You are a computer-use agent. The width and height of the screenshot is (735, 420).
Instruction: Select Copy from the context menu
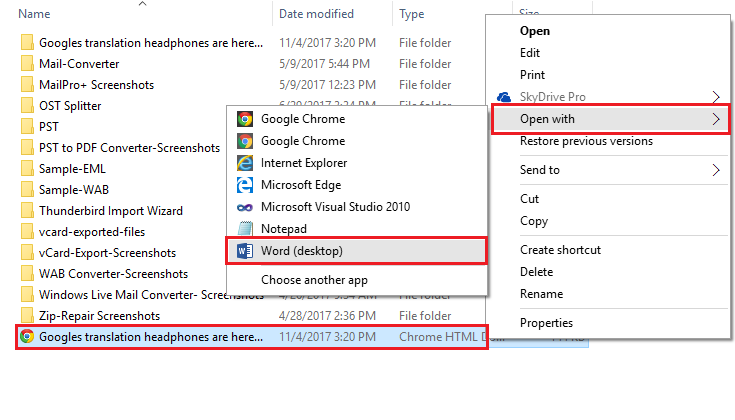(534, 221)
